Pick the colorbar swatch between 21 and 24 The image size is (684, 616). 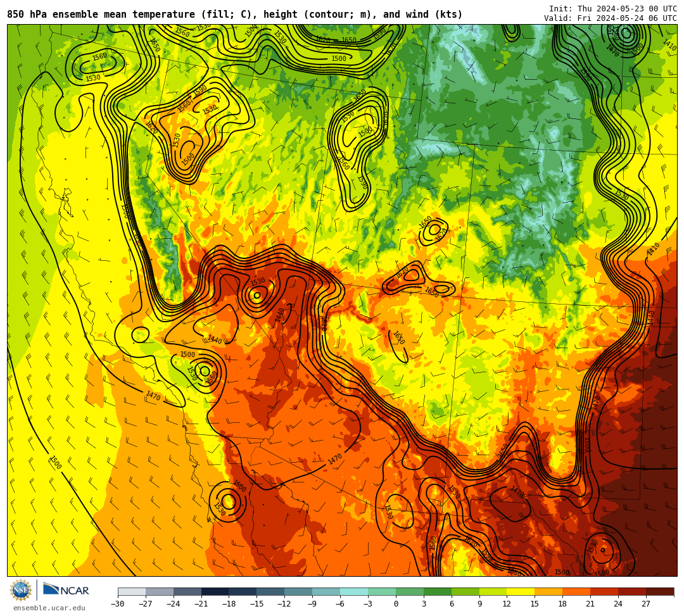[605, 591]
